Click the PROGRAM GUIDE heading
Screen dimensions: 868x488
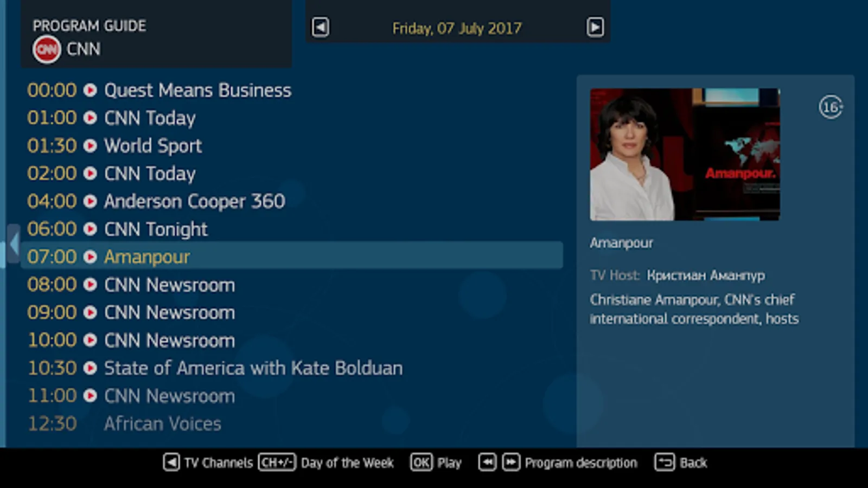tap(90, 25)
